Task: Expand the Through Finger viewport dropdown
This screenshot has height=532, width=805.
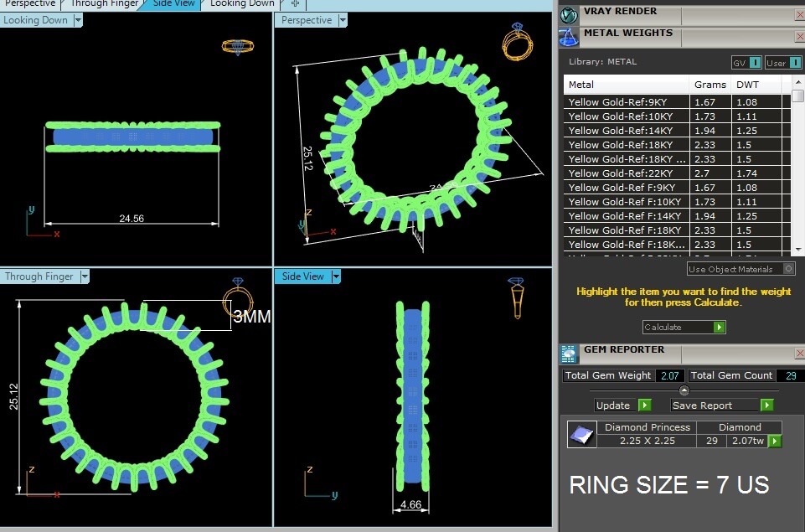Action: pos(84,276)
